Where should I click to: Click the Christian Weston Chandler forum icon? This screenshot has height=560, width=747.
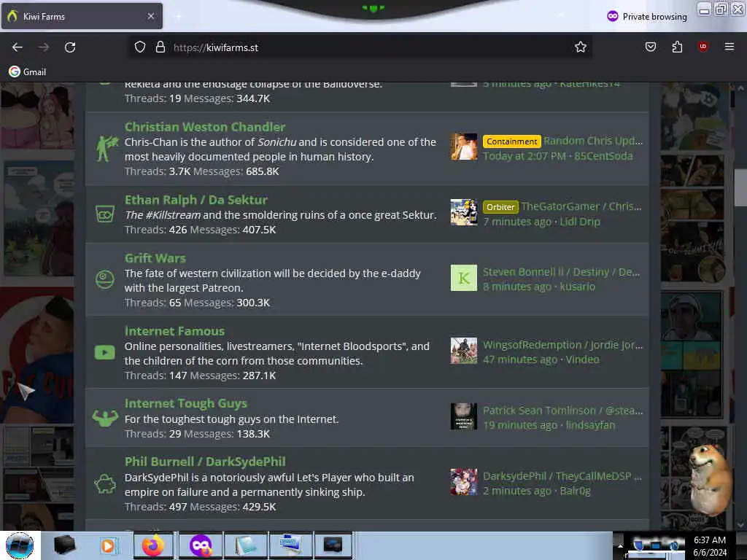(107, 149)
